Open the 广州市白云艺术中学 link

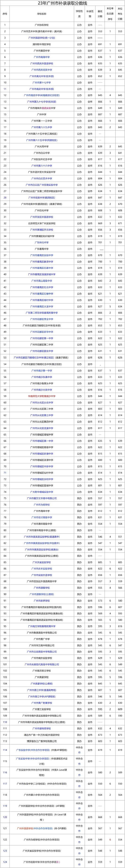(x=42, y=179)
